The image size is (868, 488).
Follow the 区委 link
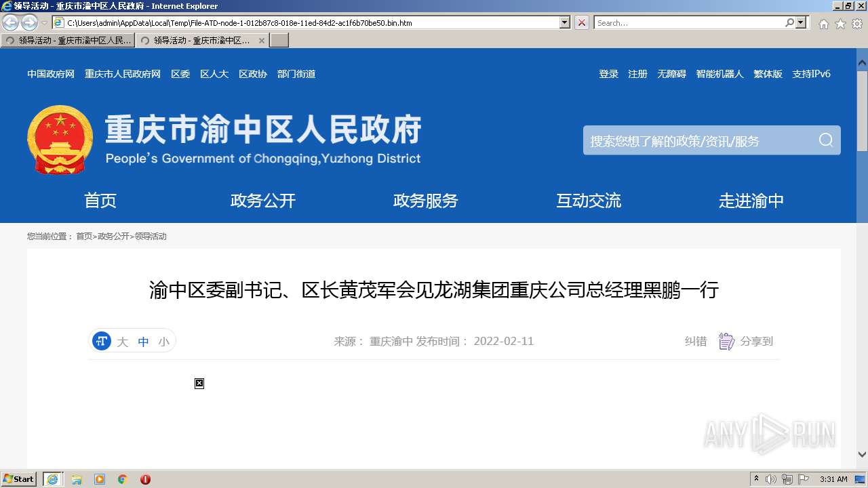click(x=180, y=74)
